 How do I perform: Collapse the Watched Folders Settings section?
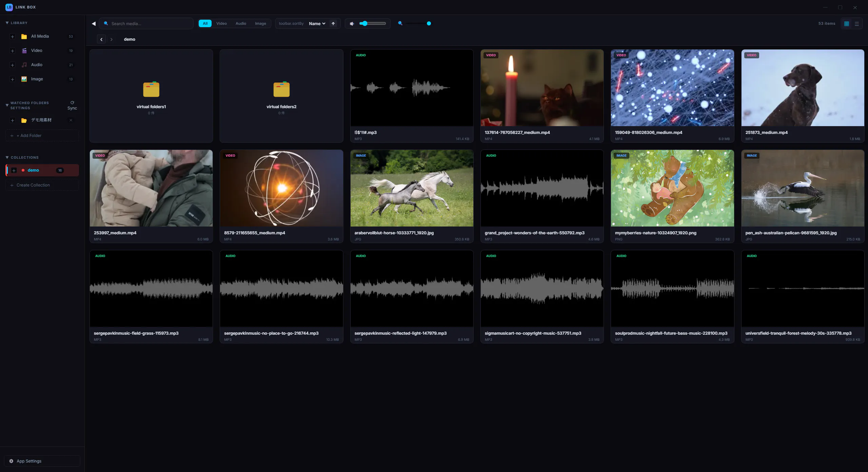pos(7,105)
